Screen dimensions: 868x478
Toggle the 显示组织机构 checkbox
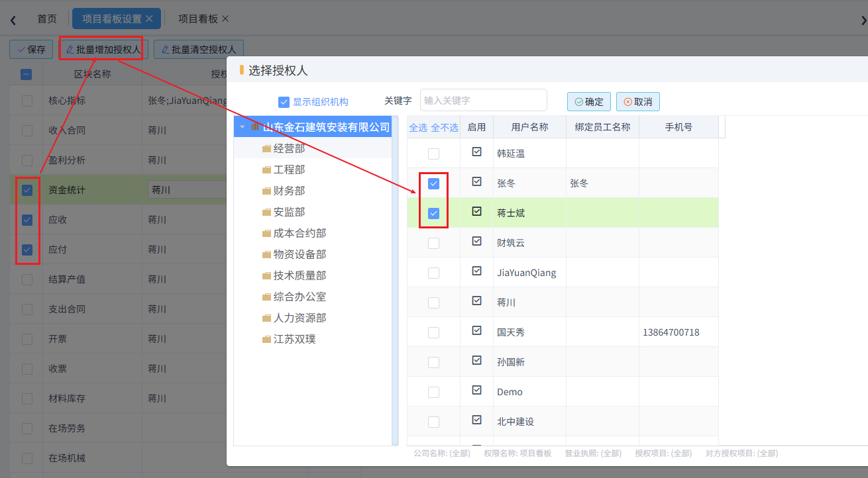click(x=284, y=102)
